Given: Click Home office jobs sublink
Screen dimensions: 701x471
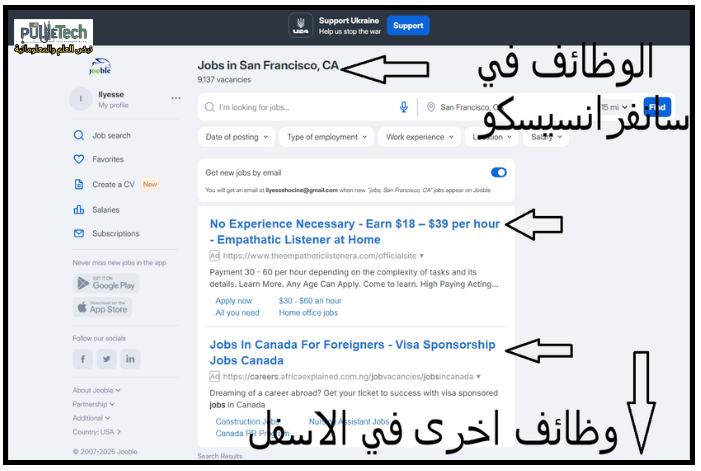Looking at the screenshot, I should (x=308, y=313).
